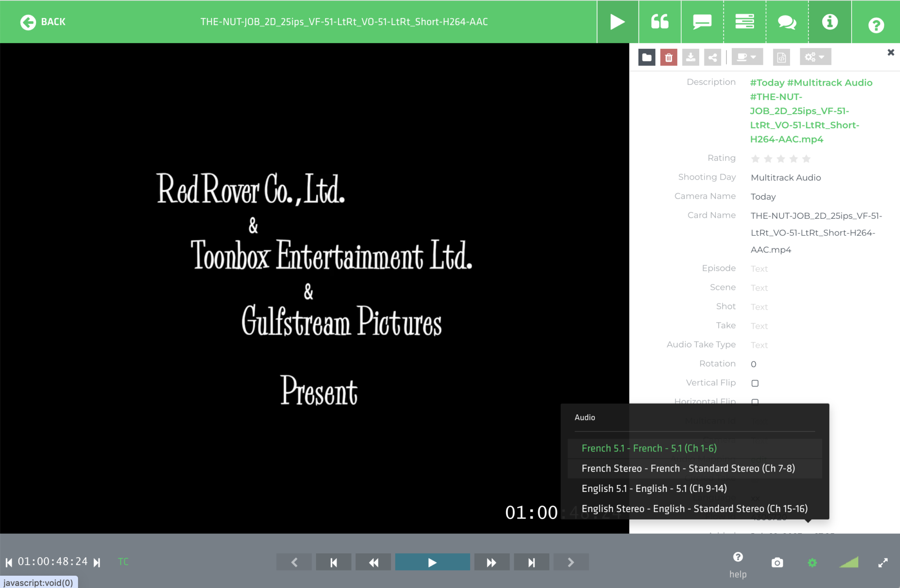900x588 pixels.
Task: Expand the code file icon options
Action: (x=782, y=57)
